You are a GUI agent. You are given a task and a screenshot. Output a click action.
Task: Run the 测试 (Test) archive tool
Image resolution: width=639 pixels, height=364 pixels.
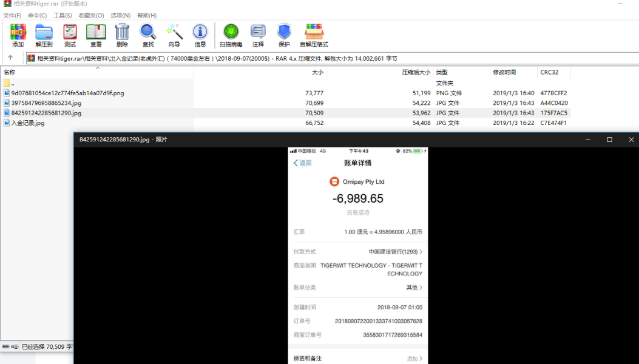pos(70,35)
